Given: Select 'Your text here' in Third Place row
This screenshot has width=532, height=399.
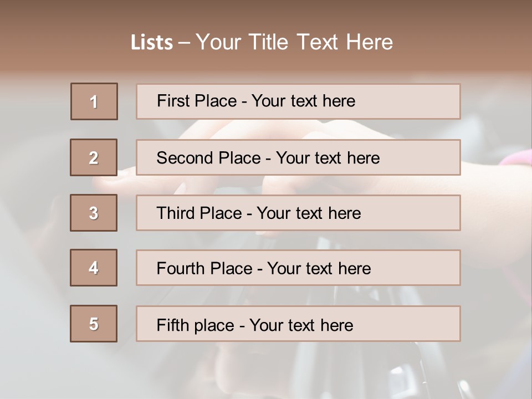Looking at the screenshot, I should (x=309, y=213).
